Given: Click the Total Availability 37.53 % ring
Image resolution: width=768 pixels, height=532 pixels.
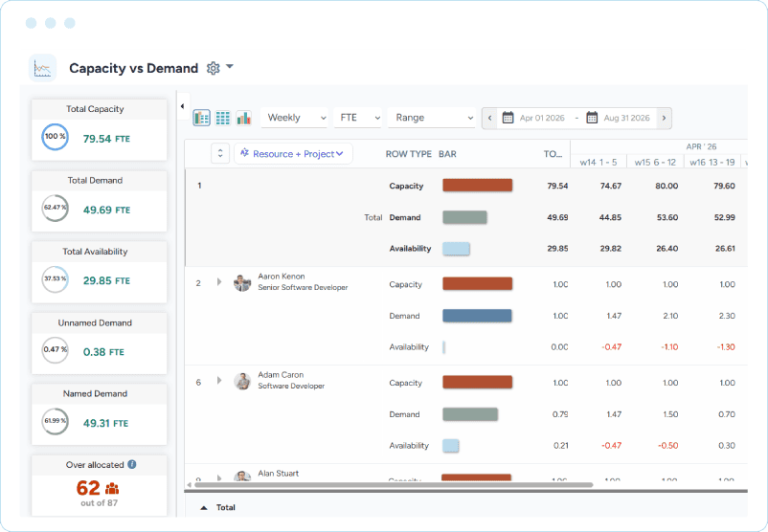Looking at the screenshot, I should coord(55,279).
